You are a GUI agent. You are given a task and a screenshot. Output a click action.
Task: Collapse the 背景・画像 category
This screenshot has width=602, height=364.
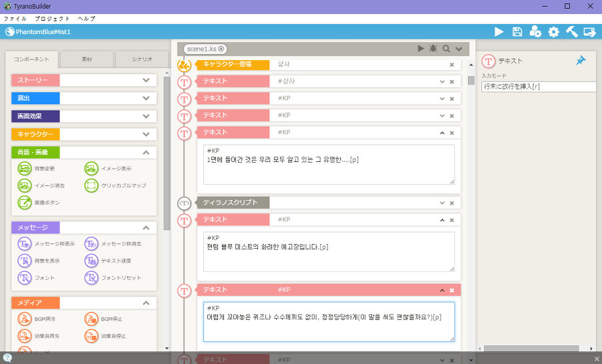click(x=146, y=153)
